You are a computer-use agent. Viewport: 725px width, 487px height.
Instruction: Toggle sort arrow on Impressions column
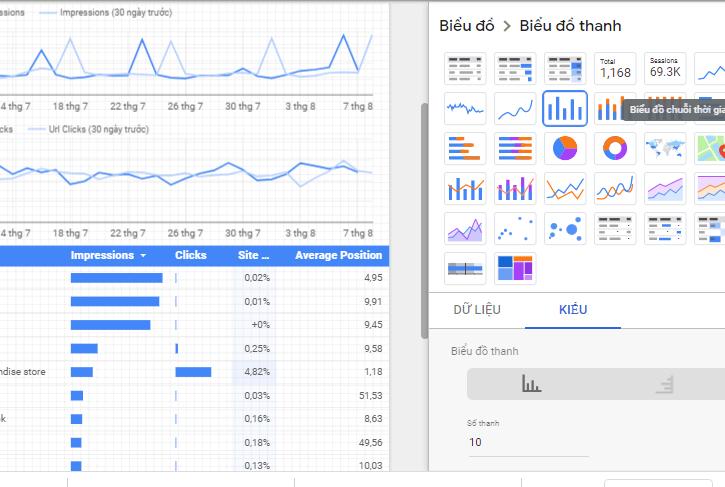coord(143,255)
